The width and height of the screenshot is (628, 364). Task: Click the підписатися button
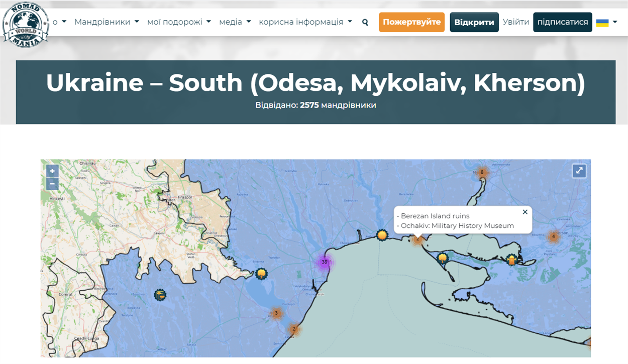563,22
